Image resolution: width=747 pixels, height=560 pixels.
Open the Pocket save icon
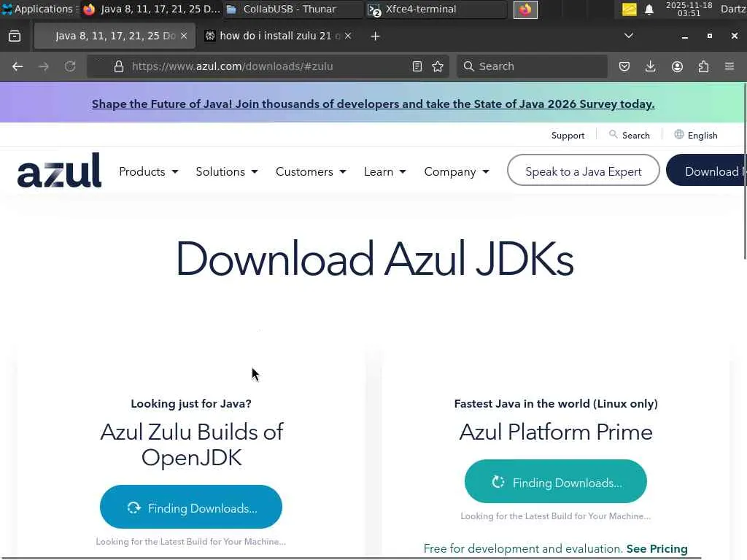[x=624, y=66]
